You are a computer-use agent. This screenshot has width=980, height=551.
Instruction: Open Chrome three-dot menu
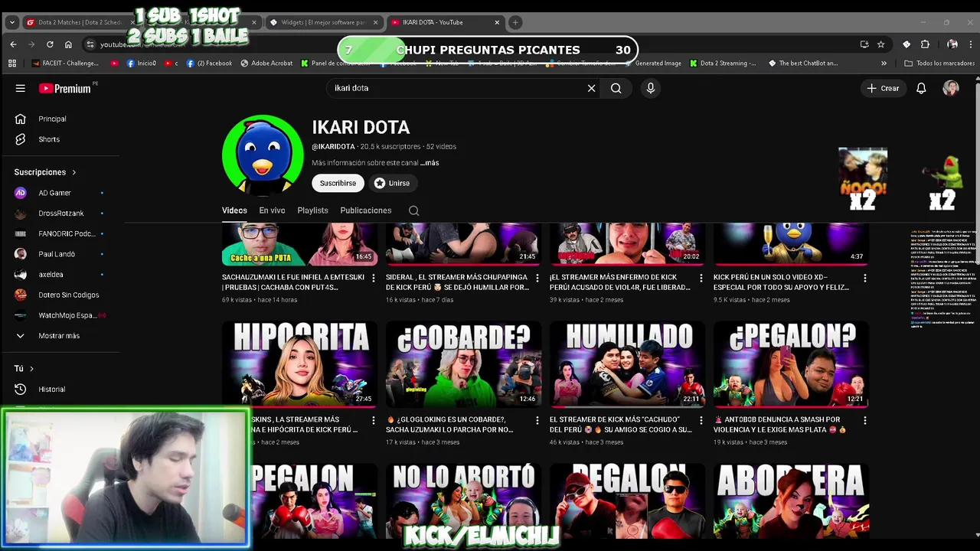click(971, 44)
